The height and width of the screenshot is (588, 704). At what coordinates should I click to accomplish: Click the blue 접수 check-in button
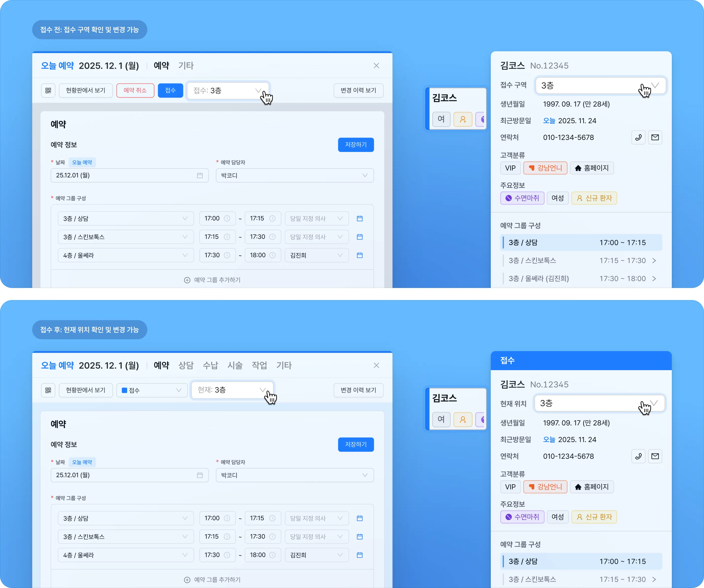point(170,91)
